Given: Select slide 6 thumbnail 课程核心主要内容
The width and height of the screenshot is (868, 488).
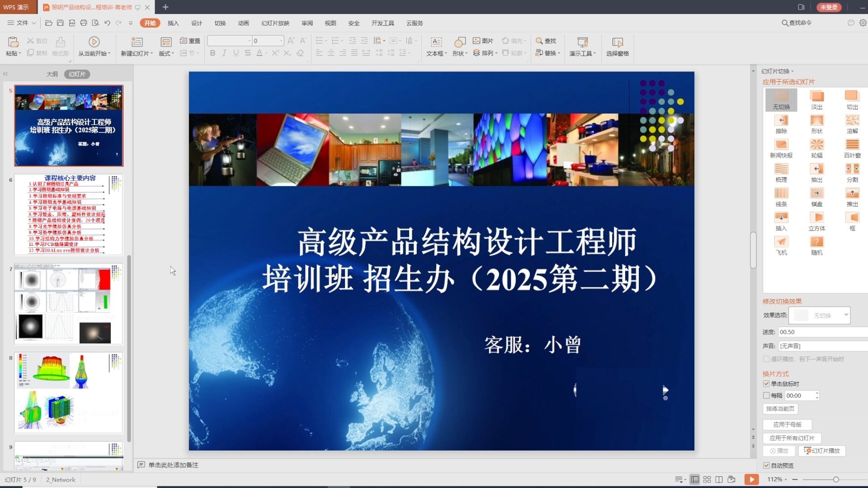Looking at the screenshot, I should pyautogui.click(x=68, y=215).
